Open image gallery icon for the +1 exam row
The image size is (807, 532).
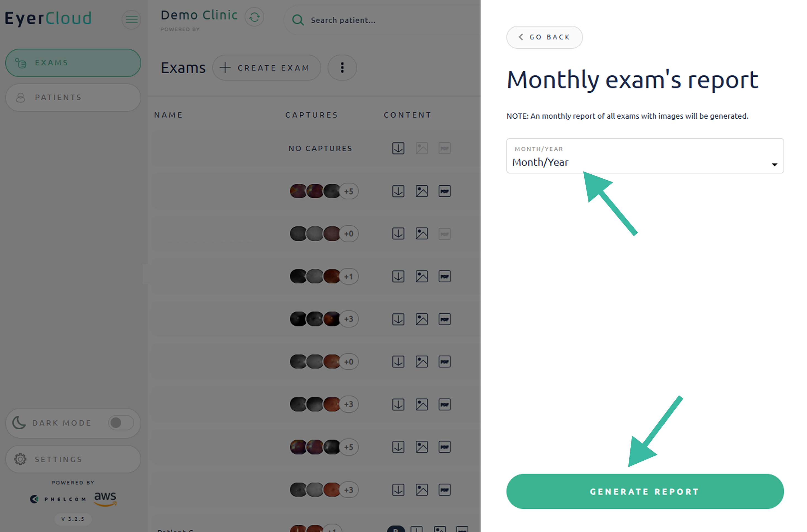[421, 277]
